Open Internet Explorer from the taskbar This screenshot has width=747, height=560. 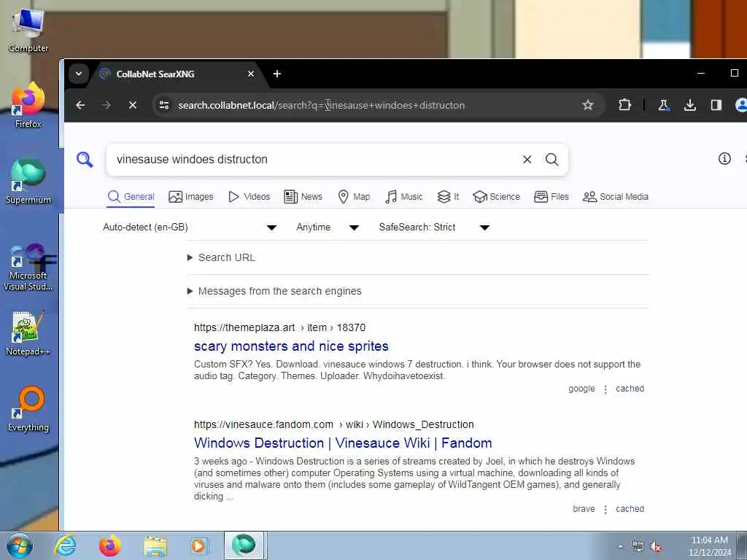point(65,545)
